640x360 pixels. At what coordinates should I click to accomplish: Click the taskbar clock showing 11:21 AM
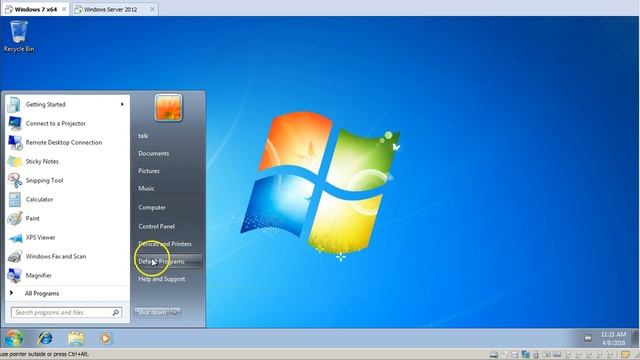pyautogui.click(x=613, y=338)
